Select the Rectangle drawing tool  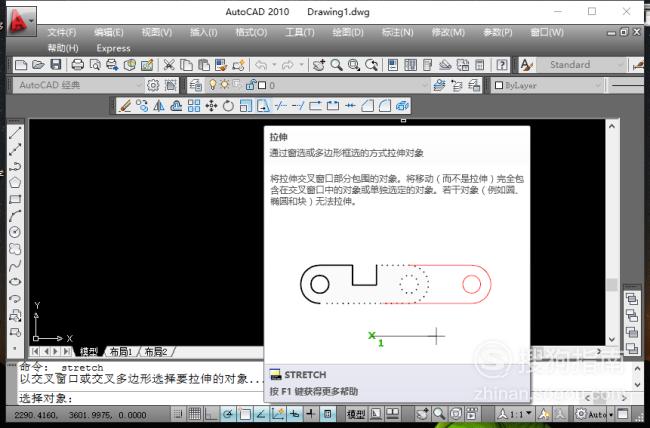click(15, 199)
